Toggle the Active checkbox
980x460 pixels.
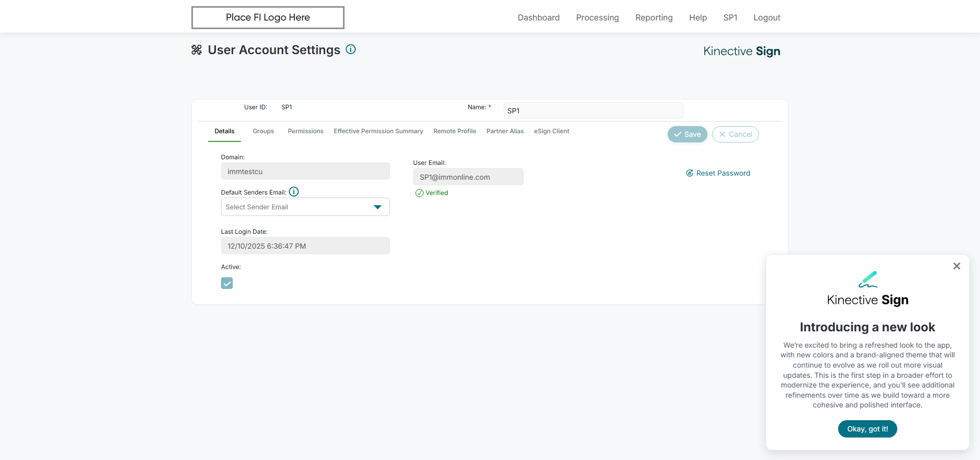coord(227,283)
